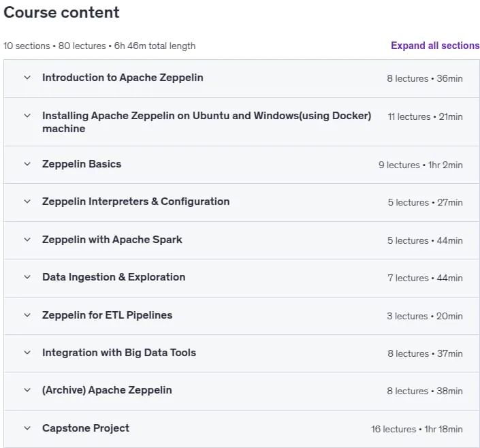The width and height of the screenshot is (480, 448).
Task: Expand the Capstone Project section chevron
Action: pos(27,428)
